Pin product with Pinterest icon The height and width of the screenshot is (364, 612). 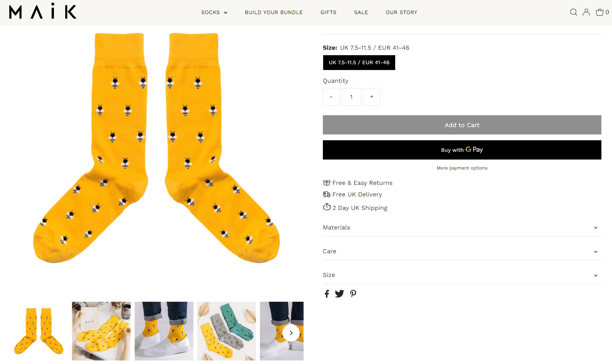click(353, 294)
